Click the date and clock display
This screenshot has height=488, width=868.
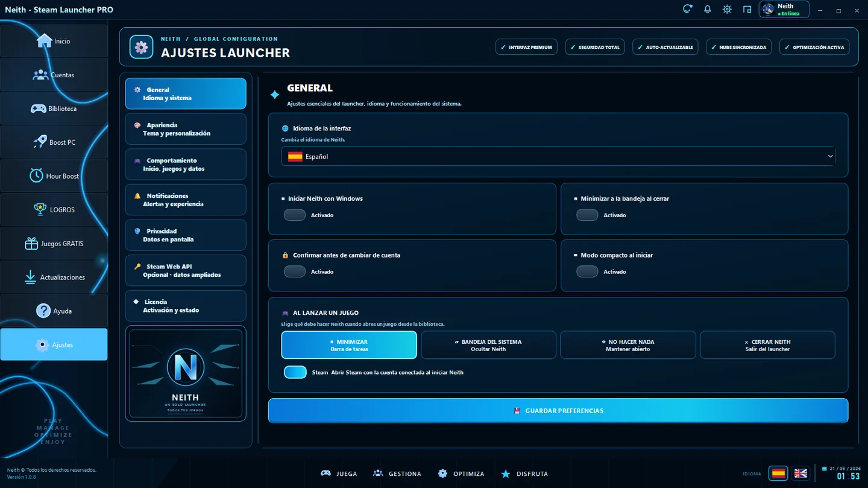click(841, 473)
